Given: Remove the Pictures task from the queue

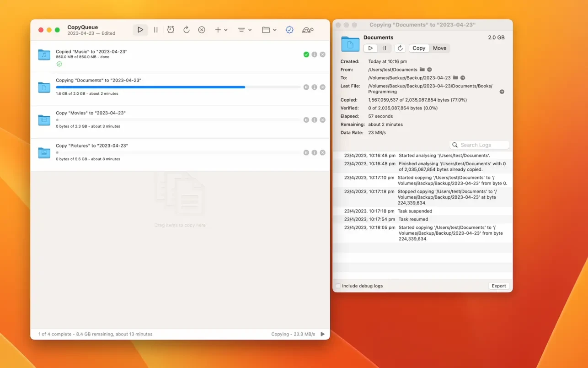Looking at the screenshot, I should pyautogui.click(x=322, y=152).
